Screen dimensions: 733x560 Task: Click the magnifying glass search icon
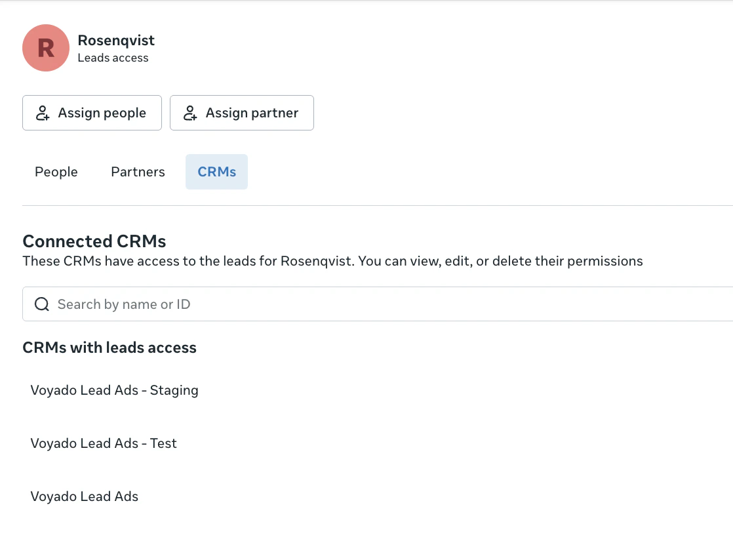tap(41, 304)
